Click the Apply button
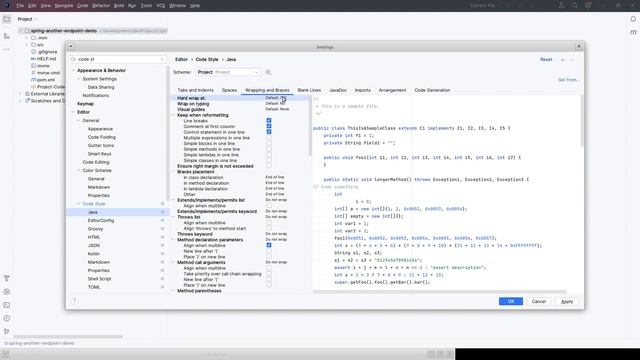640x360 pixels. 567,301
